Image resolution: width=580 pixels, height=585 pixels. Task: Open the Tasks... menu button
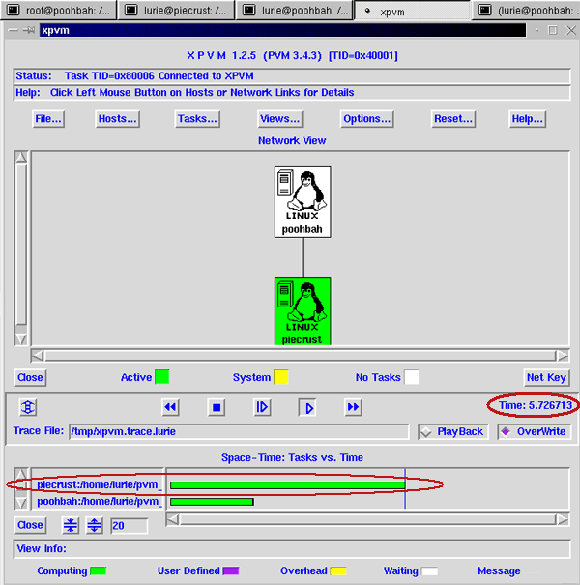click(x=197, y=119)
